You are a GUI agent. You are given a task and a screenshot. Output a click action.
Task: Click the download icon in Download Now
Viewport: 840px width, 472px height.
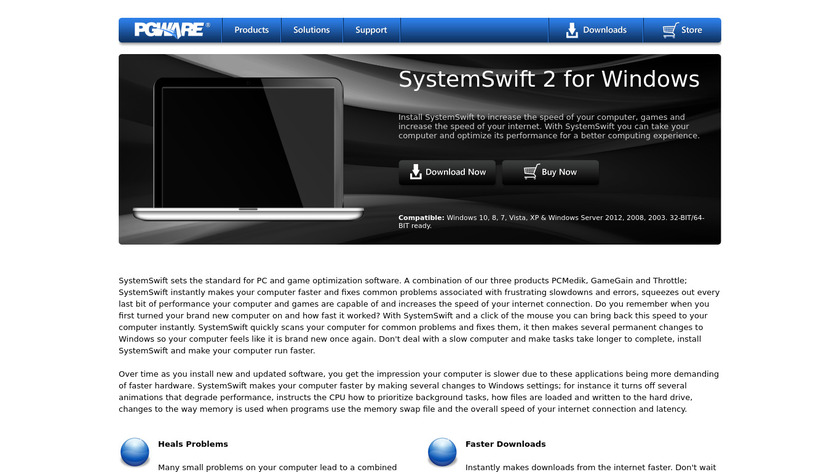416,172
